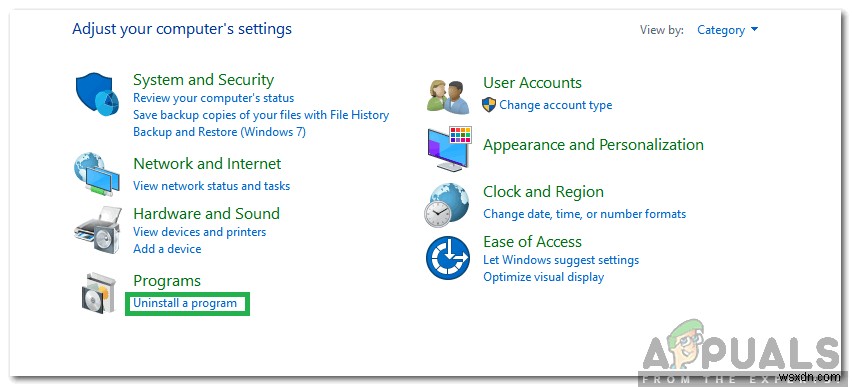Open Appearance and Personalization category
Image resolution: width=852 pixels, height=387 pixels.
(x=593, y=145)
